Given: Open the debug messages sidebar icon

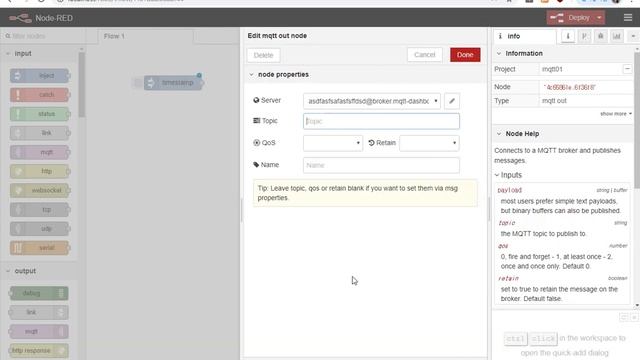Looking at the screenshot, I should click(x=600, y=36).
